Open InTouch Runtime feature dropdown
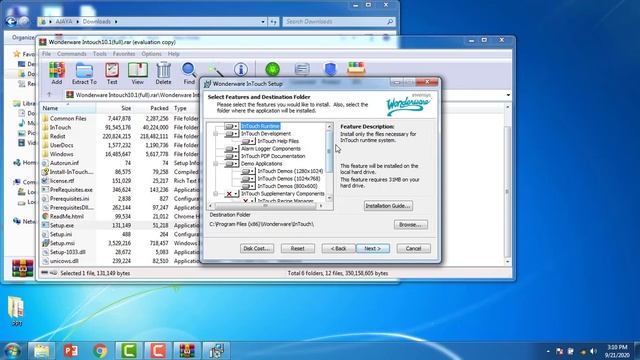Viewport: 640px width, 360px height. tap(231, 126)
